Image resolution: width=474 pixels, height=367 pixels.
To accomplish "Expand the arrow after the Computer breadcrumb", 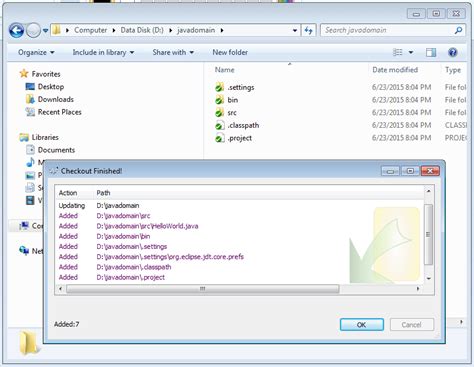I will (114, 30).
